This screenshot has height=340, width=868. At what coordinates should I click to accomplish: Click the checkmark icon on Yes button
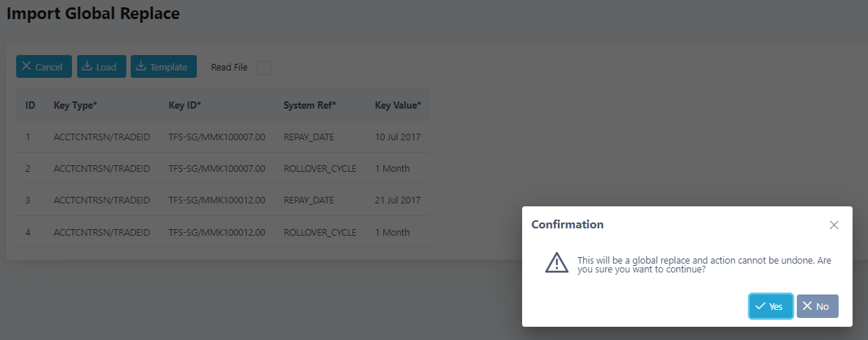761,306
